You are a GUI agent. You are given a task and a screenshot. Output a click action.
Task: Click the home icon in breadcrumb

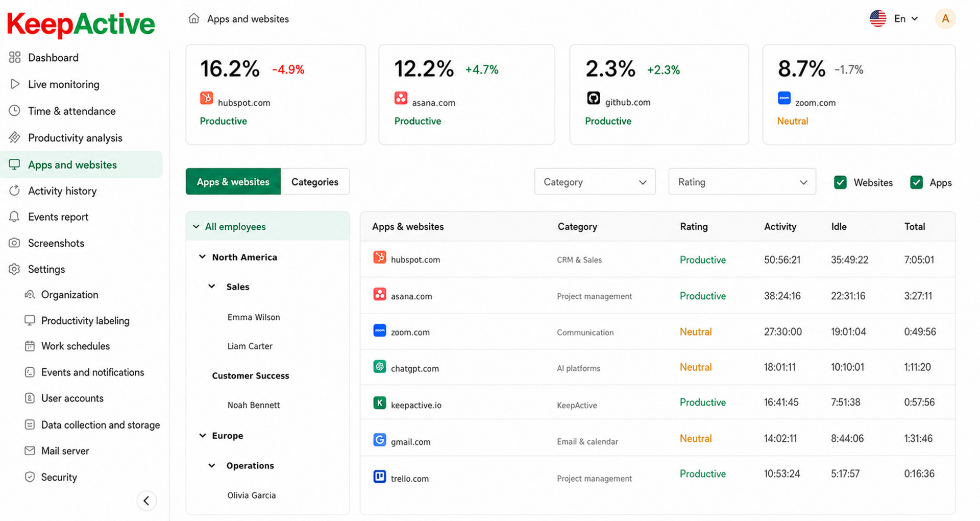(194, 19)
